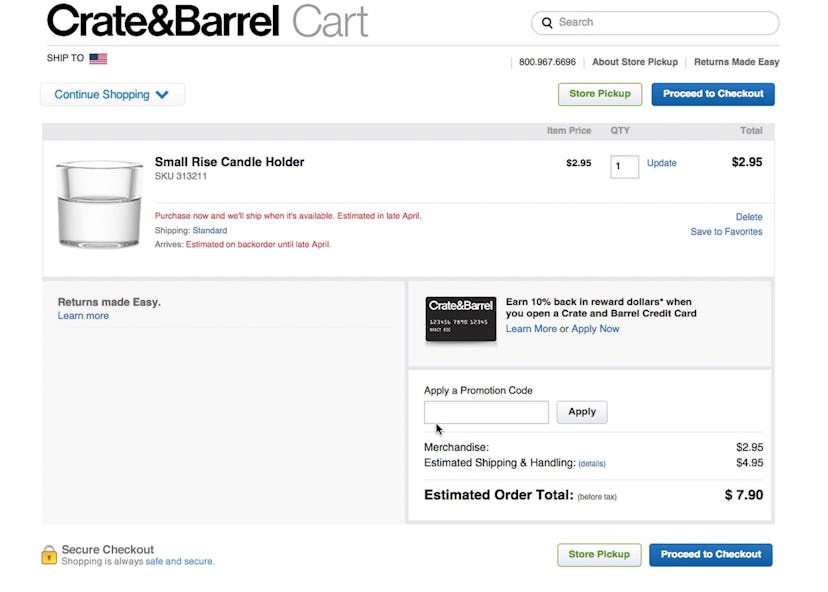This screenshot has width=828, height=592.
Task: Click About Store Pickup
Action: (x=634, y=62)
